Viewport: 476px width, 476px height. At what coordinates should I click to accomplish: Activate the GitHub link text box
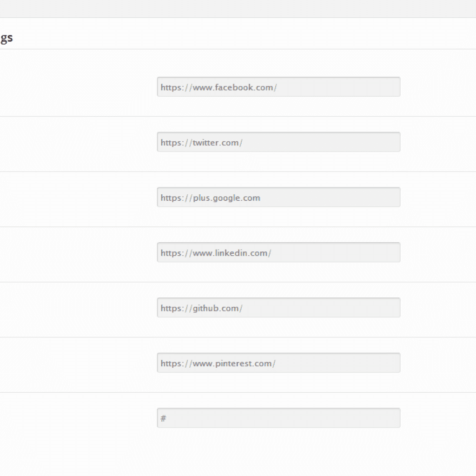point(279,308)
